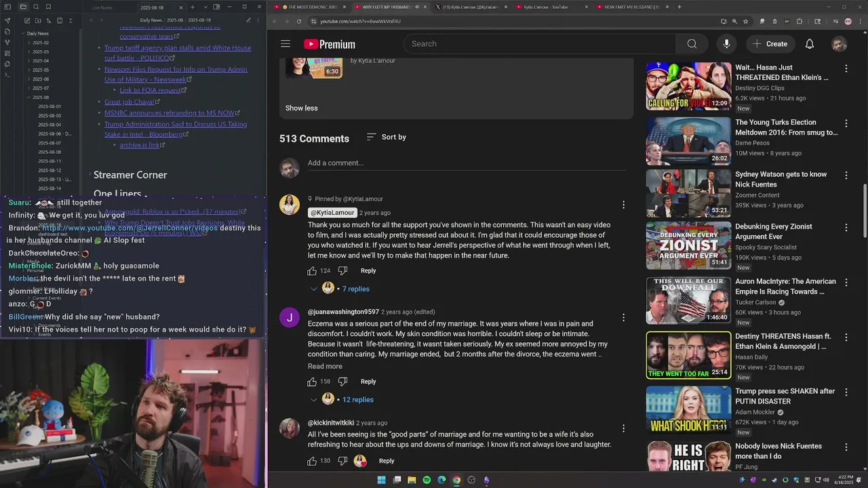Open three-dot menu on @kickinitwitkiki comment
This screenshot has height=488, width=868.
(624, 428)
